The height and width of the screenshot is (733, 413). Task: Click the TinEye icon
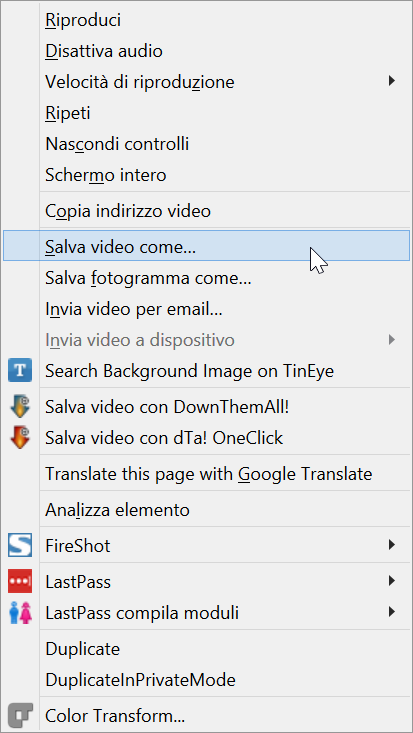tap(20, 371)
